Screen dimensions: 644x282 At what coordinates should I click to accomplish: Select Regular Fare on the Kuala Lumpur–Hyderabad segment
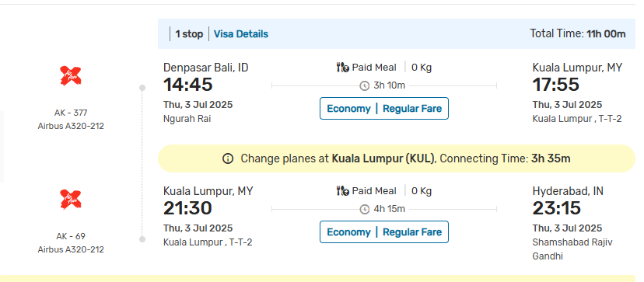click(412, 232)
